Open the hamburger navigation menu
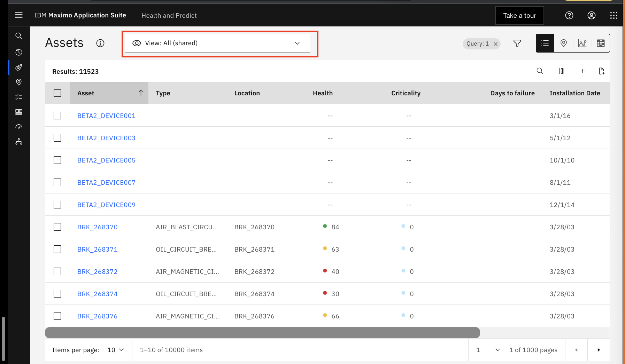 (19, 15)
